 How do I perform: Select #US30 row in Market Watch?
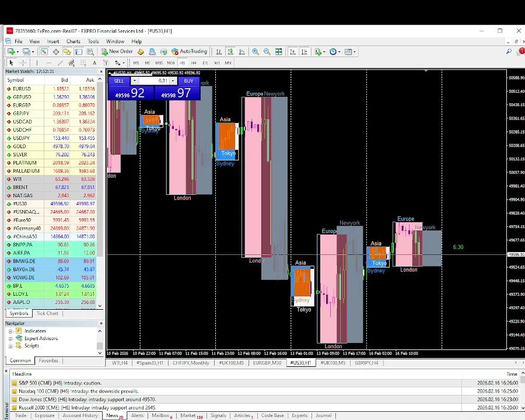point(51,204)
